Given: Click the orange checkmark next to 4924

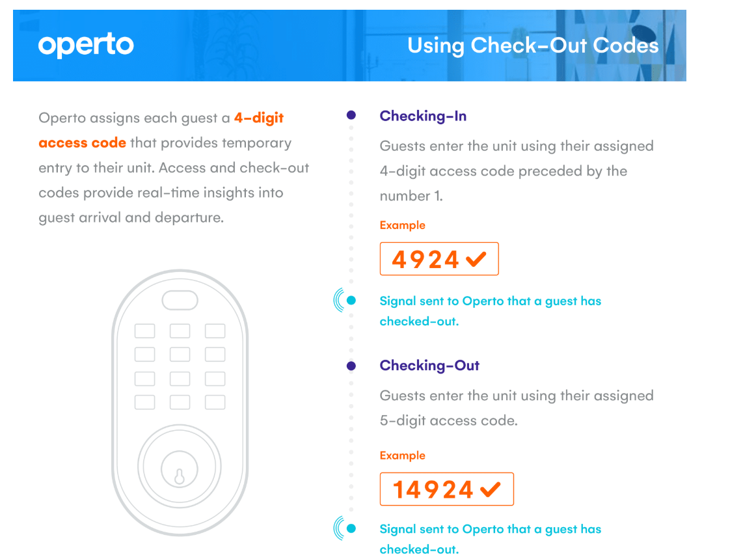Looking at the screenshot, I should coord(476,259).
